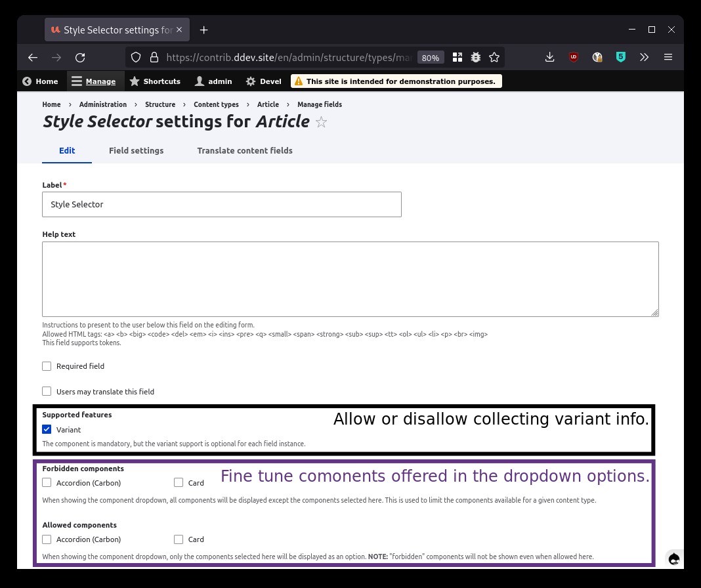701x588 pixels.
Task: Click the HTML5 validator extension icon
Action: point(621,57)
